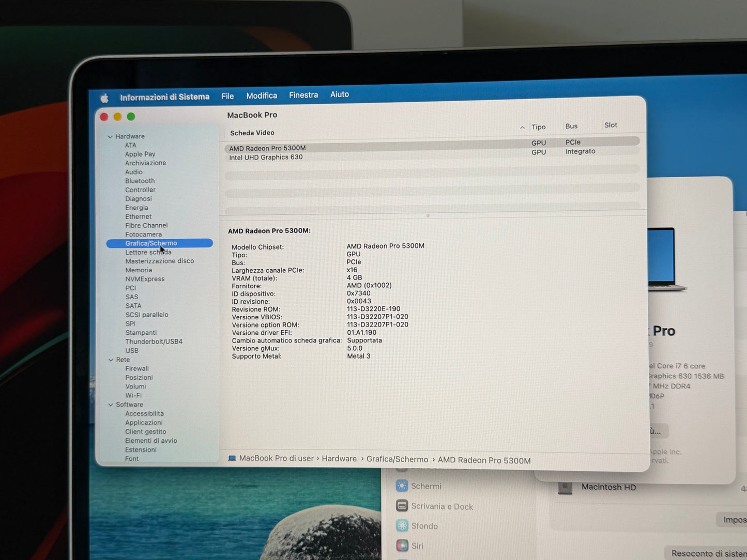Select Memoria in the sidebar
The height and width of the screenshot is (560, 747).
139,270
